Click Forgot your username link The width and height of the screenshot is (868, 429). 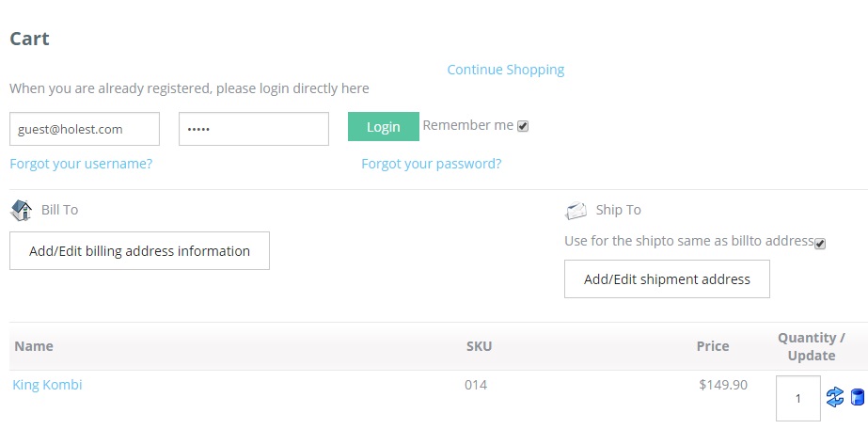(x=81, y=164)
